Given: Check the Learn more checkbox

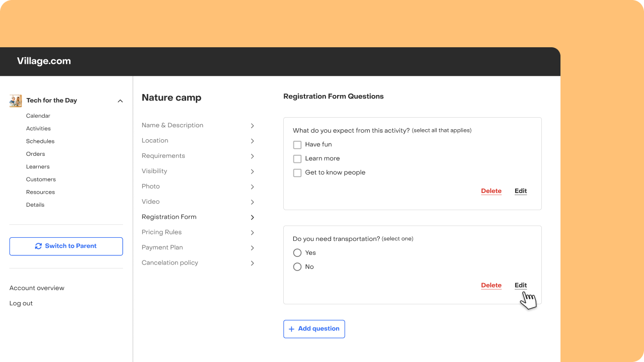Looking at the screenshot, I should pos(297,159).
